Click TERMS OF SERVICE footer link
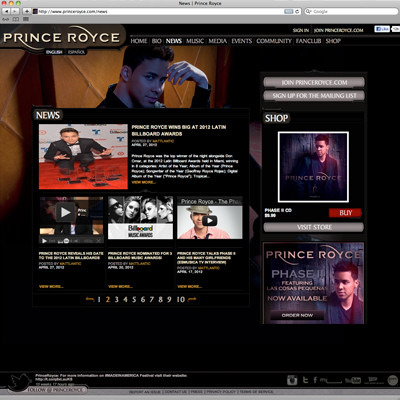This screenshot has width=400, height=400. (256, 392)
